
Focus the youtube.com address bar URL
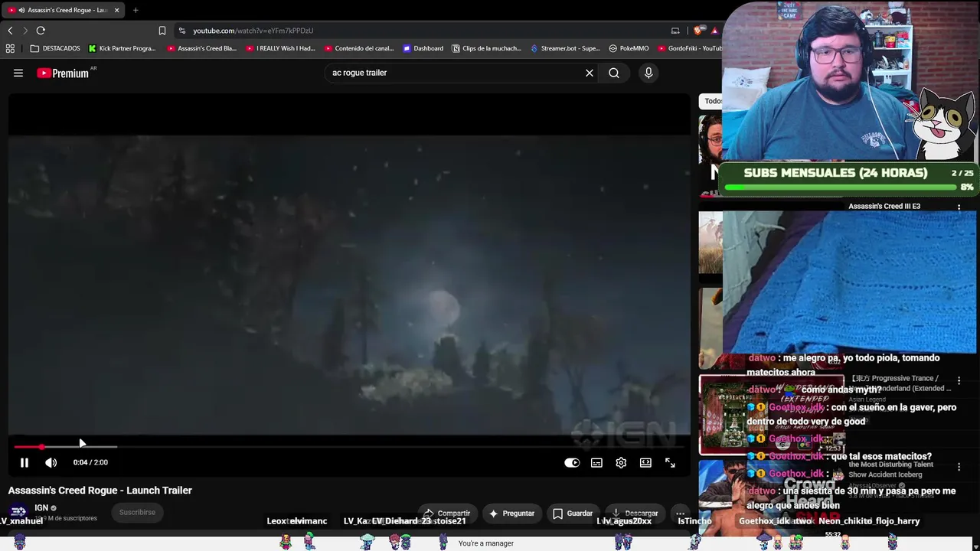[253, 31]
